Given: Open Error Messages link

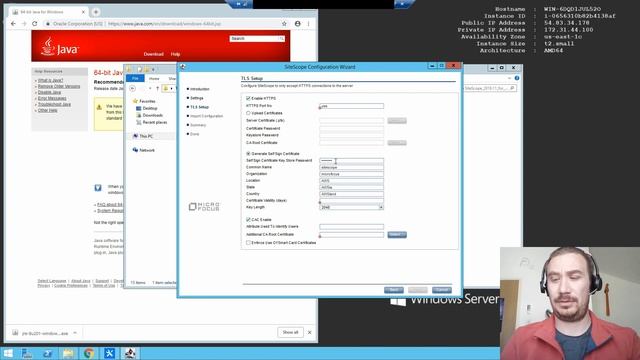Looking at the screenshot, I should (x=52, y=98).
